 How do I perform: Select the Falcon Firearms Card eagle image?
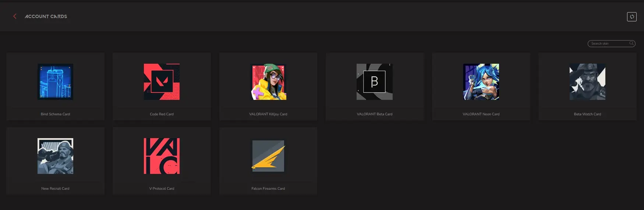coord(268,156)
